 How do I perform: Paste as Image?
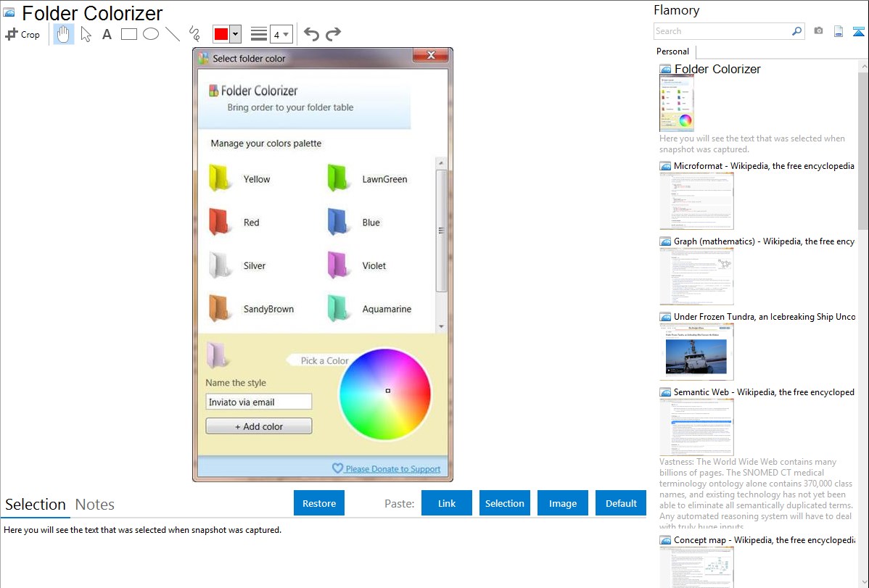point(563,503)
